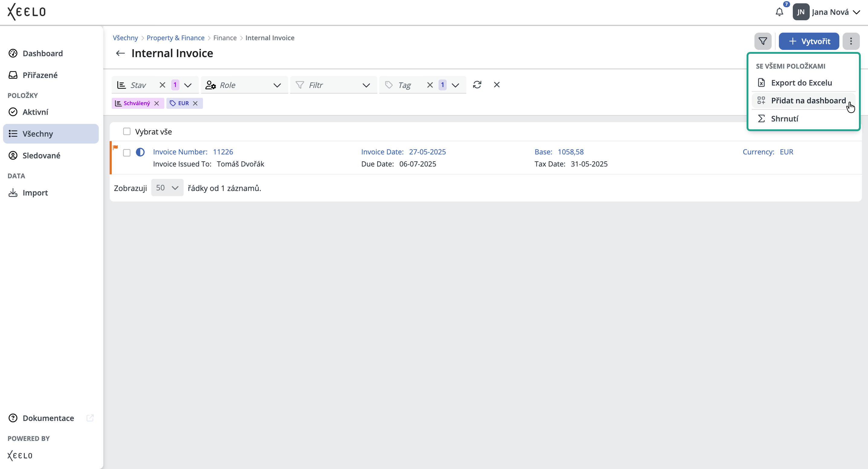Tick the Vybrat vše checkbox
The image size is (868, 469).
[127, 131]
